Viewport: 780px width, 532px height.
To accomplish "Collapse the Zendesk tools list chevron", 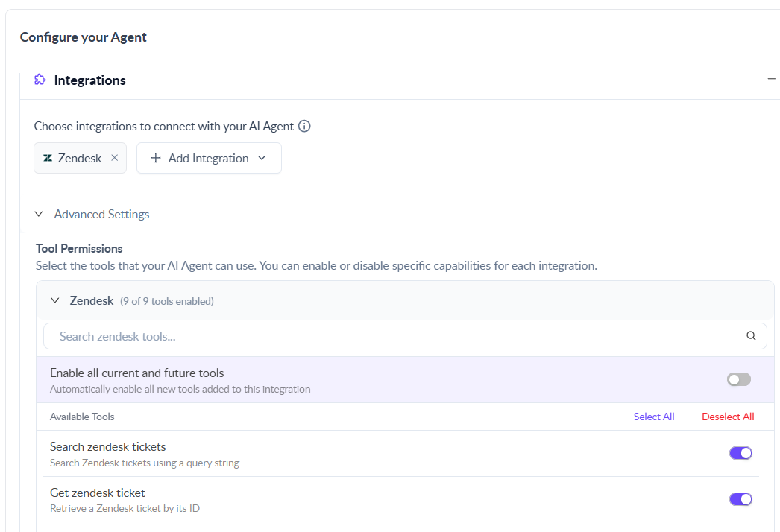I will pyautogui.click(x=54, y=301).
